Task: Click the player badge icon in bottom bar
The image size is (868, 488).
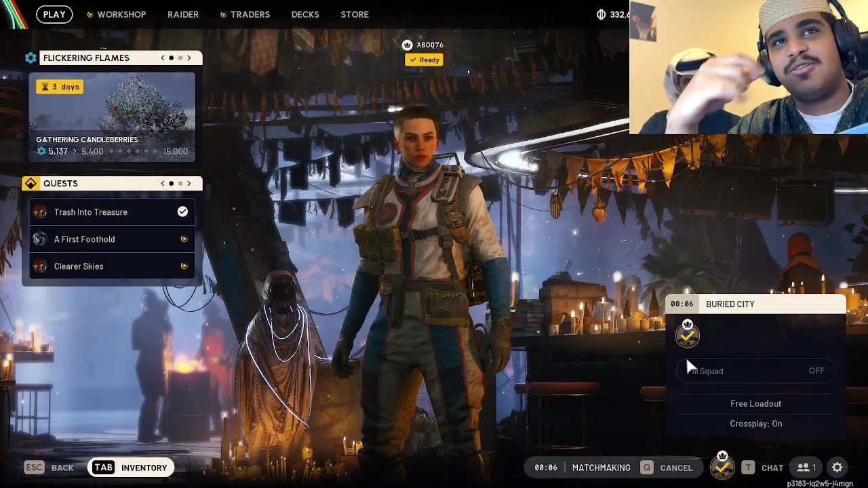Action: (722, 466)
